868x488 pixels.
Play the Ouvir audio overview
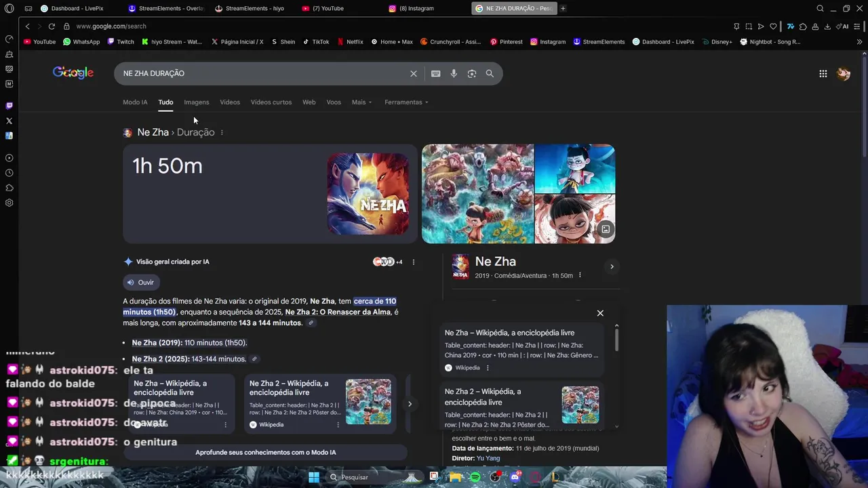pyautogui.click(x=141, y=283)
